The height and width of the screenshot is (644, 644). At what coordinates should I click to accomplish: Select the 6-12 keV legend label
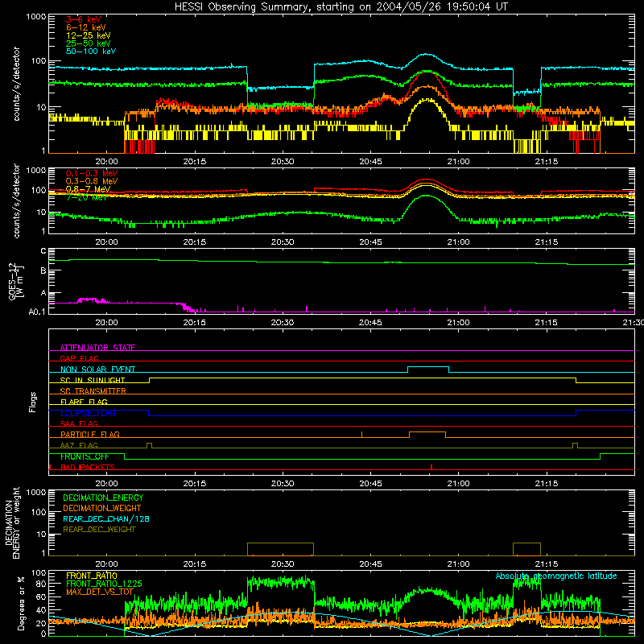coord(86,27)
